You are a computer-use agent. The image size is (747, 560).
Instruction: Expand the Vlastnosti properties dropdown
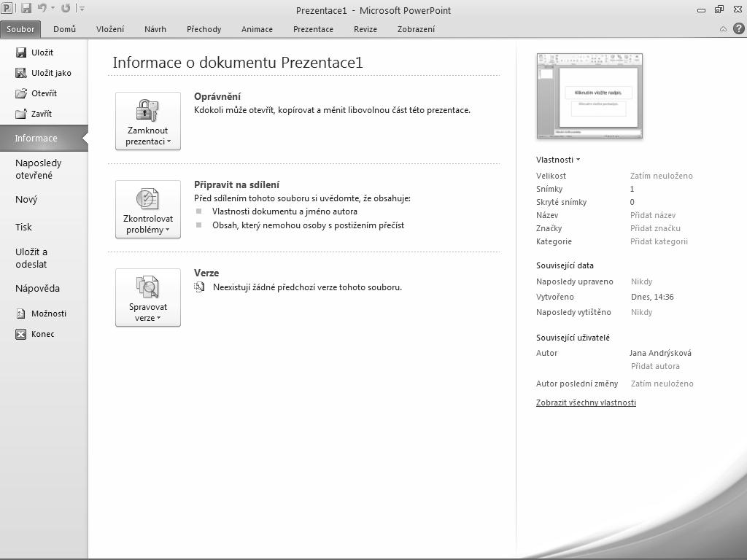tap(558, 160)
